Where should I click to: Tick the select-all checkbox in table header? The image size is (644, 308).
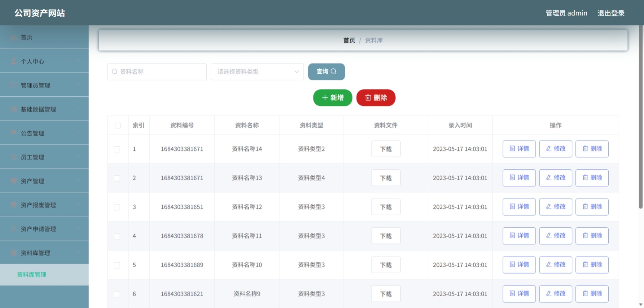tap(118, 126)
